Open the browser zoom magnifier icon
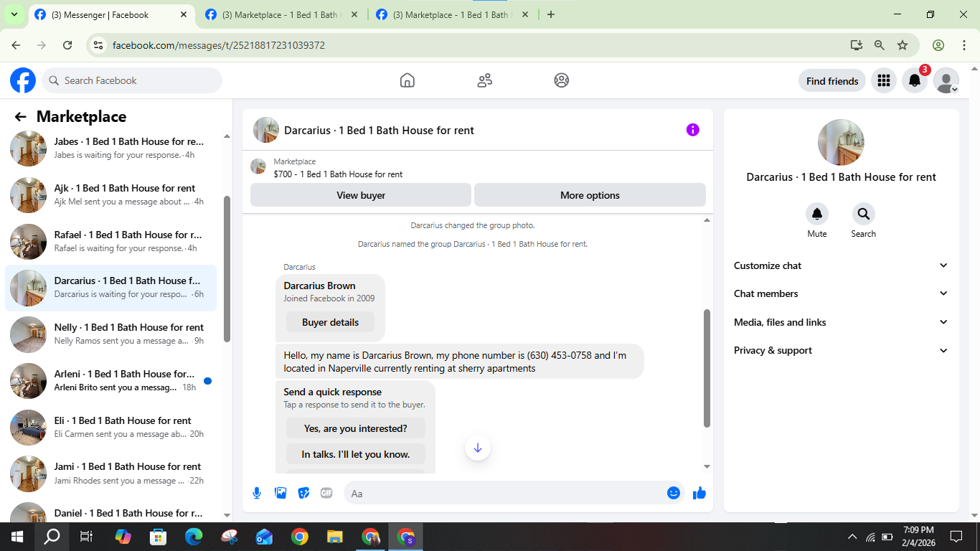Image resolution: width=980 pixels, height=551 pixels. pos(880,44)
